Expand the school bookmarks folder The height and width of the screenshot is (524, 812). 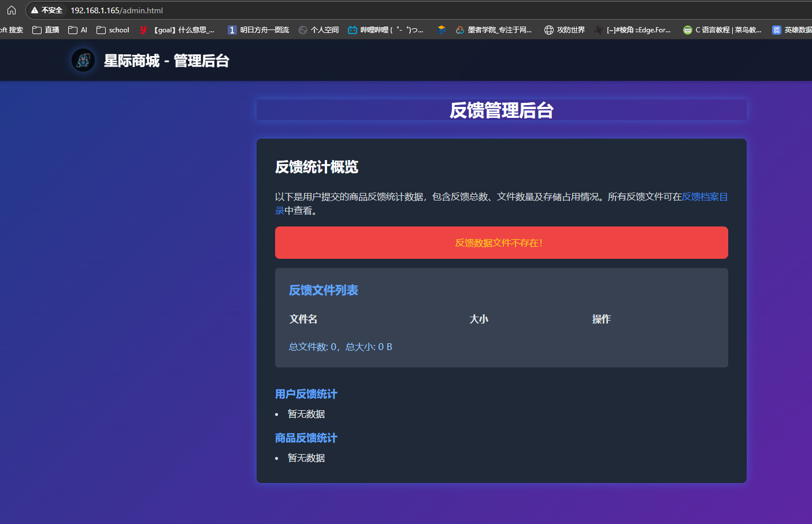(112, 29)
